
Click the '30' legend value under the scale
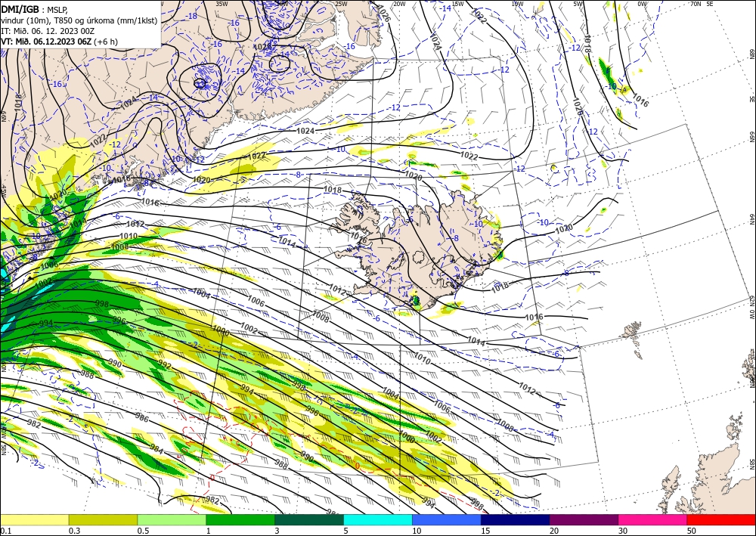623,531
